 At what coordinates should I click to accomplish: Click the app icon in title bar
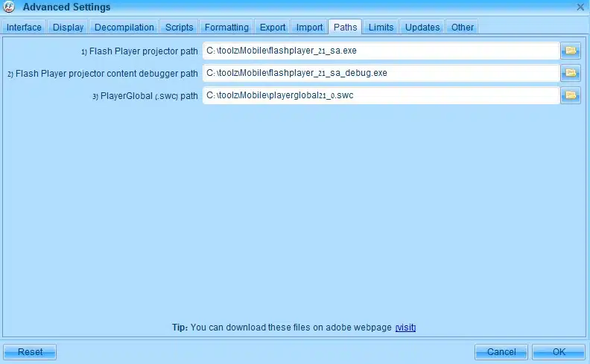click(x=9, y=7)
